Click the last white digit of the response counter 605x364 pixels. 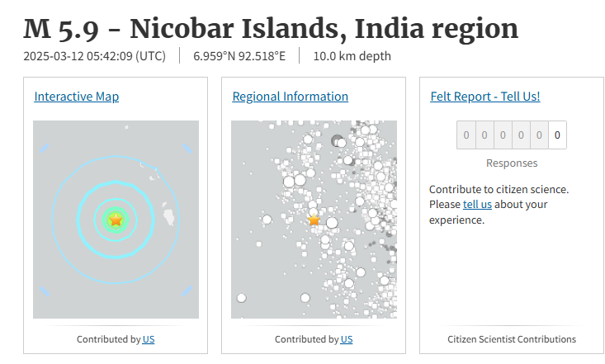pyautogui.click(x=557, y=135)
